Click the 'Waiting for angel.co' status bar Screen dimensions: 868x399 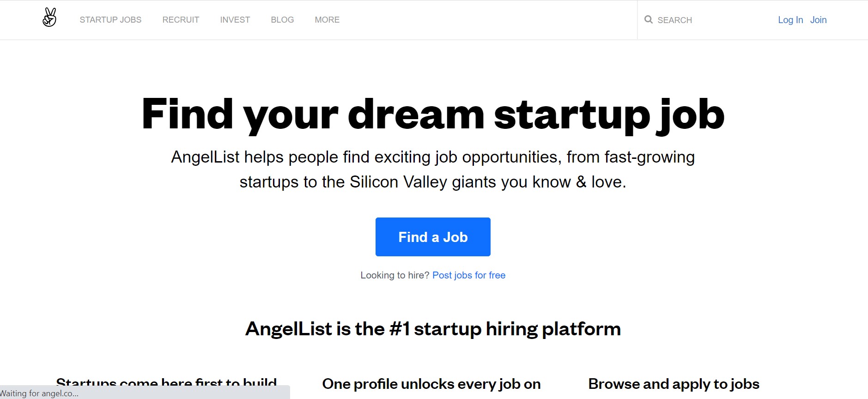coord(145,393)
